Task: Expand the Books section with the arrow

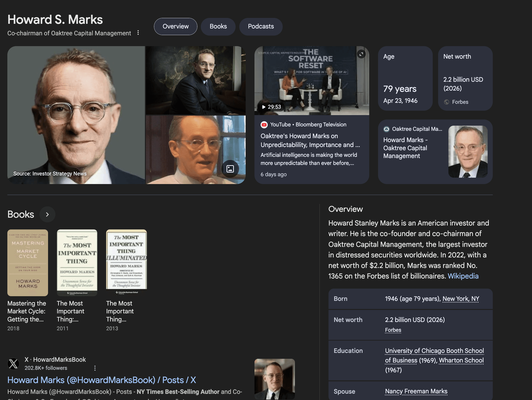Action: pos(47,214)
